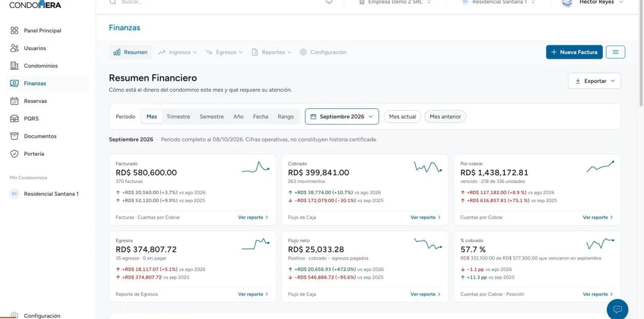This screenshot has height=319, width=644.
Task: Open the Empresa Demo 2 SRL selector
Action: point(395,2)
